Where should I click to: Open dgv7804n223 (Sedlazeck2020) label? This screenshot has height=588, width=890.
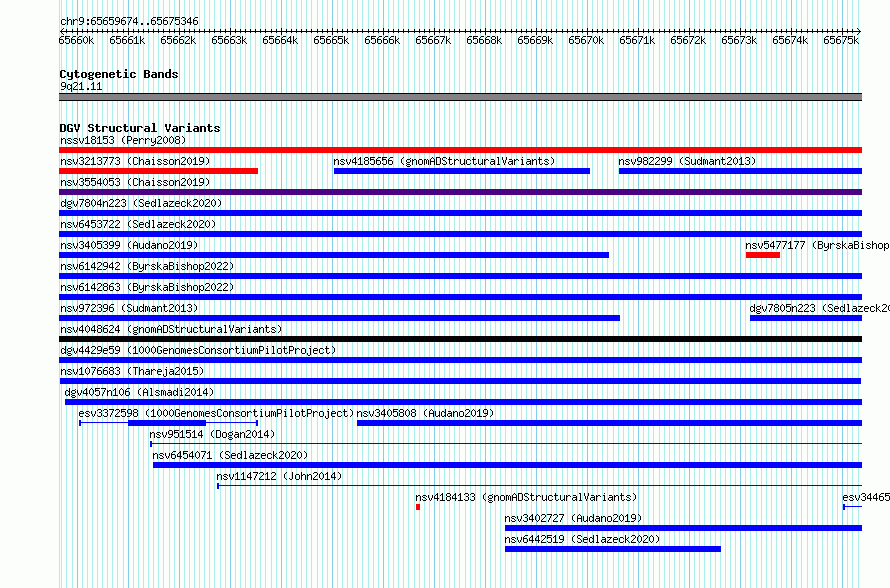pyautogui.click(x=141, y=203)
